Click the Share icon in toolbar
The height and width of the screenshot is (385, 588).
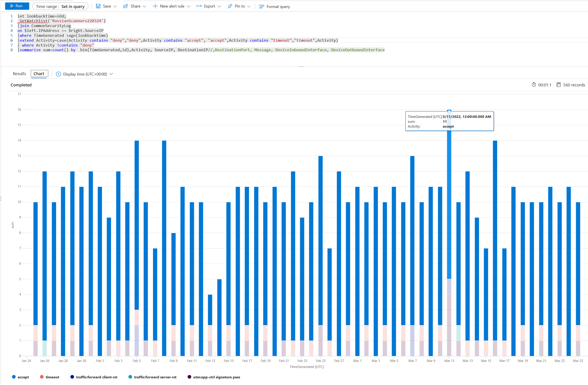pos(125,6)
